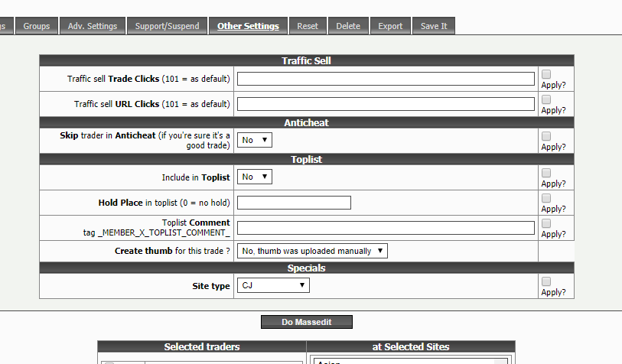Click the Toplist Comment input field
The width and height of the screenshot is (622, 364).
click(x=386, y=228)
